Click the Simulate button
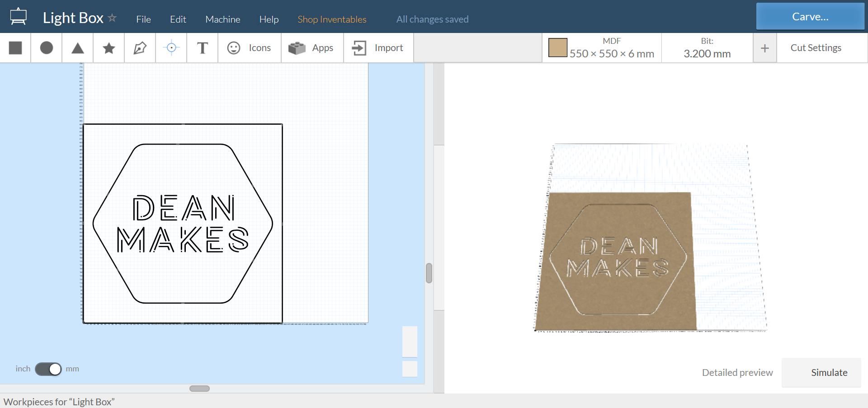Viewport: 868px width, 408px height. pos(821,373)
